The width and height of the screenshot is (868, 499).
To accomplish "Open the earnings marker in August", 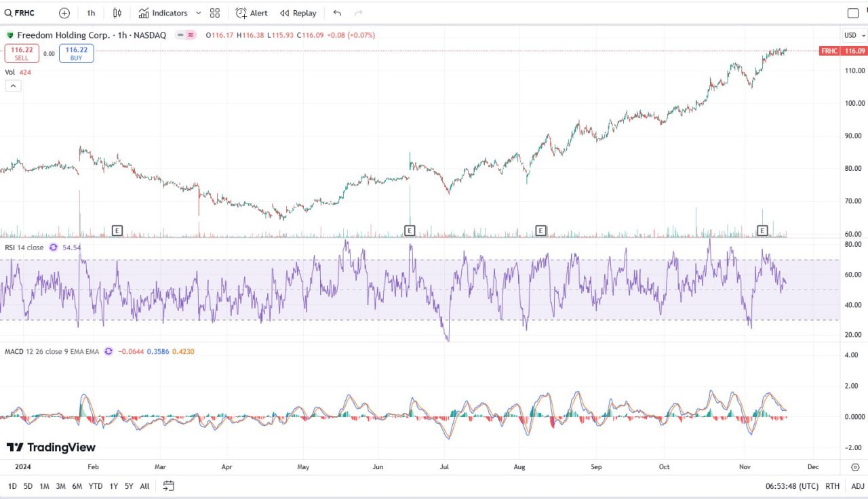I will (540, 231).
